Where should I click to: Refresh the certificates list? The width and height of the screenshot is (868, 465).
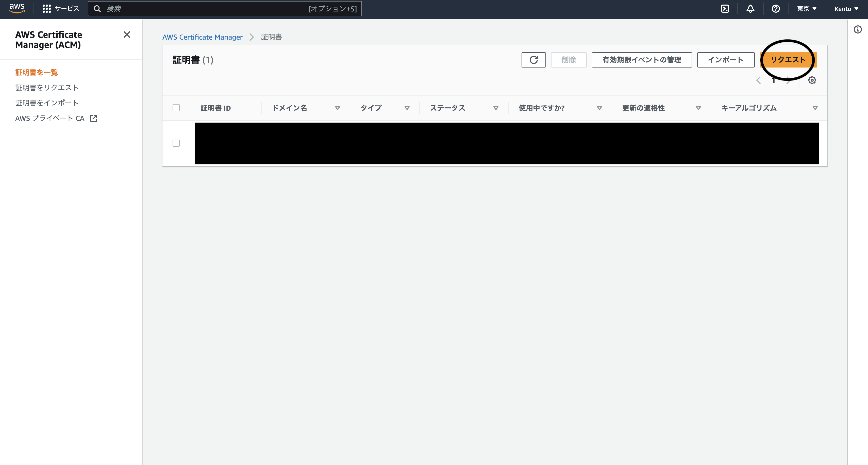pos(533,60)
